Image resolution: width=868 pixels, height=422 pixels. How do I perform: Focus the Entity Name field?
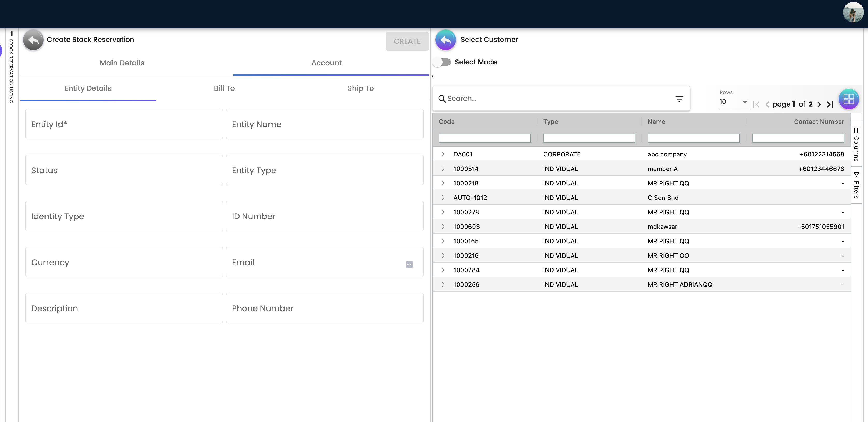click(x=325, y=124)
